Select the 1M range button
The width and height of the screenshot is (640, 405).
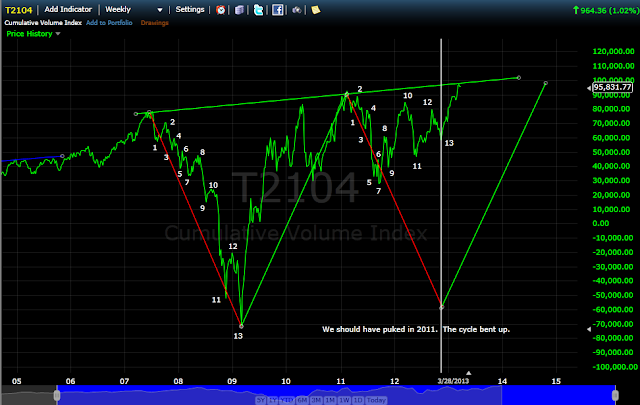[330, 400]
